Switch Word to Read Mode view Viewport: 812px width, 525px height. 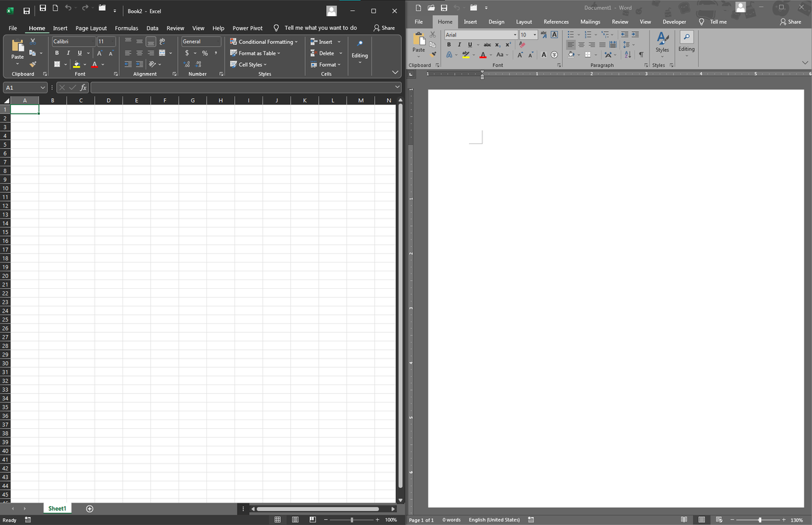click(x=685, y=520)
